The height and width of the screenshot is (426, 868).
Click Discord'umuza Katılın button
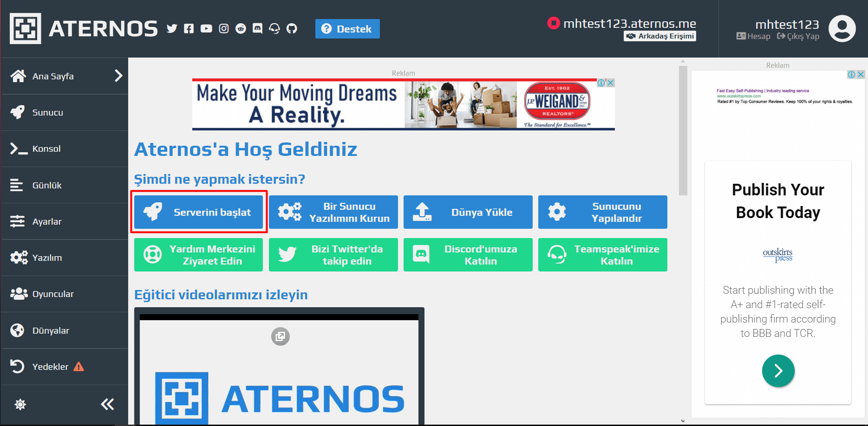pos(468,255)
